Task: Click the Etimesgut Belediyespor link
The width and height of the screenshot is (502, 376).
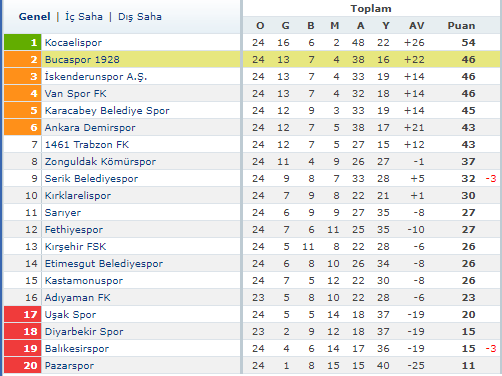Action: 104,264
